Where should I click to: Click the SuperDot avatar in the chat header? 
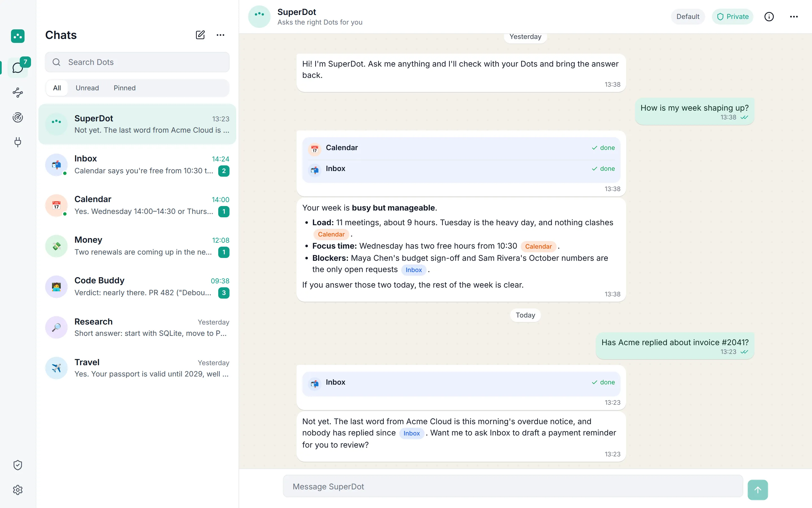pos(259,17)
